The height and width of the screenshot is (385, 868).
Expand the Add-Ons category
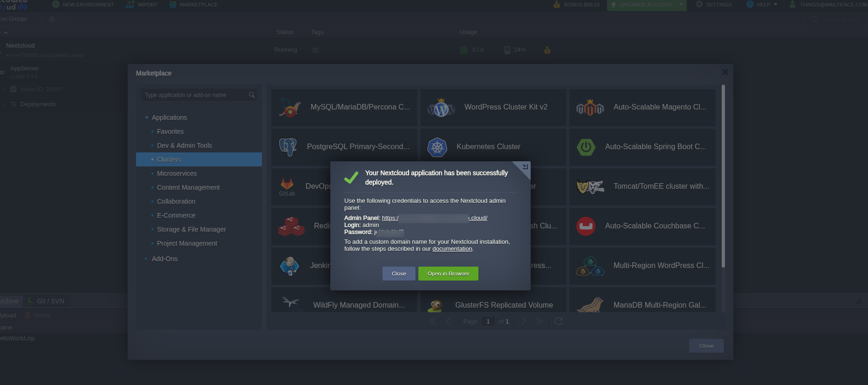tap(146, 259)
